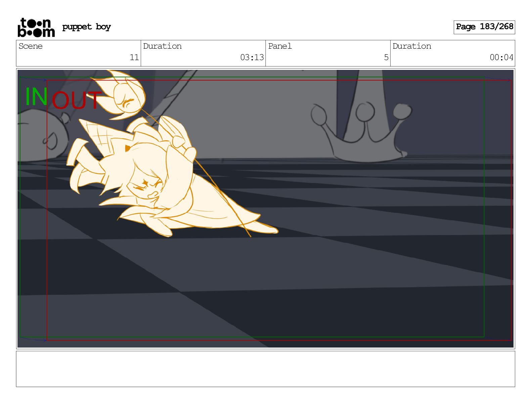
Task: Click the storyboard panel thumbnail of the fallen character
Action: click(265, 209)
